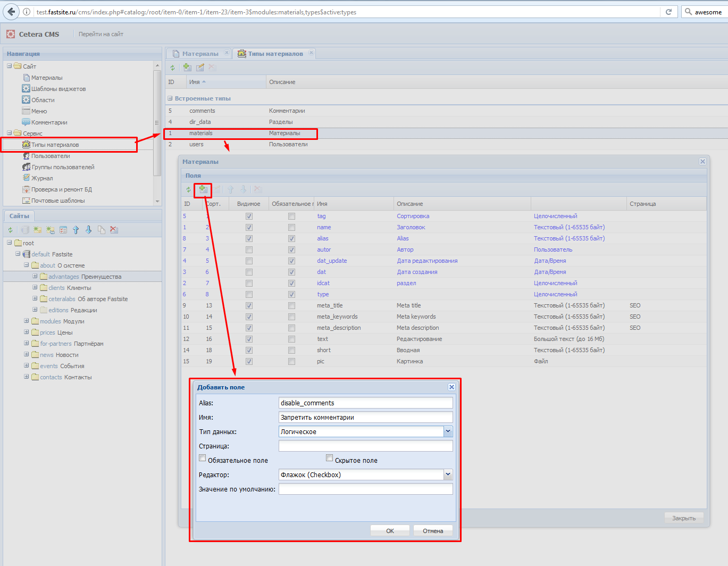Toggle Видимое checkbox for alias field
The width and height of the screenshot is (728, 566).
coord(249,239)
